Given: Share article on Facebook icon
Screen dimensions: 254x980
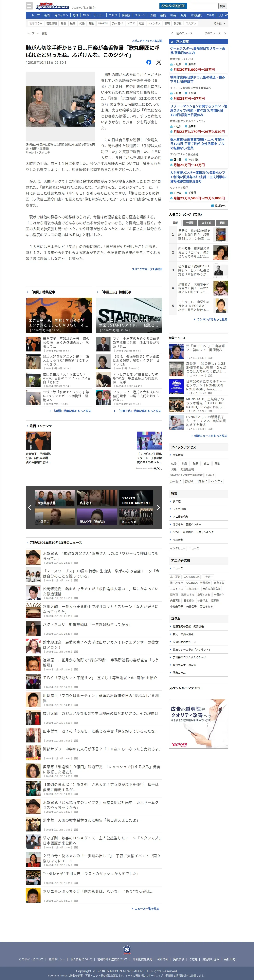Looking at the screenshot, I should pos(149,62).
